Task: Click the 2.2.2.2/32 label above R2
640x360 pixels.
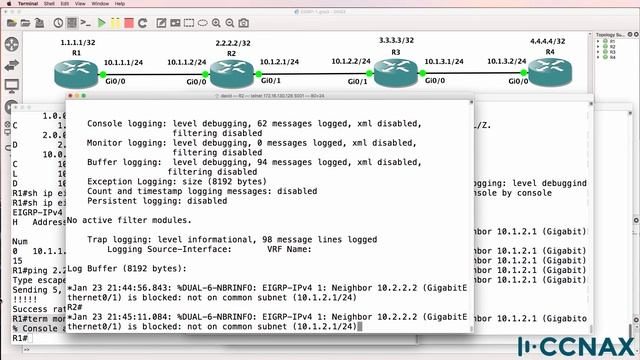Action: coord(233,43)
